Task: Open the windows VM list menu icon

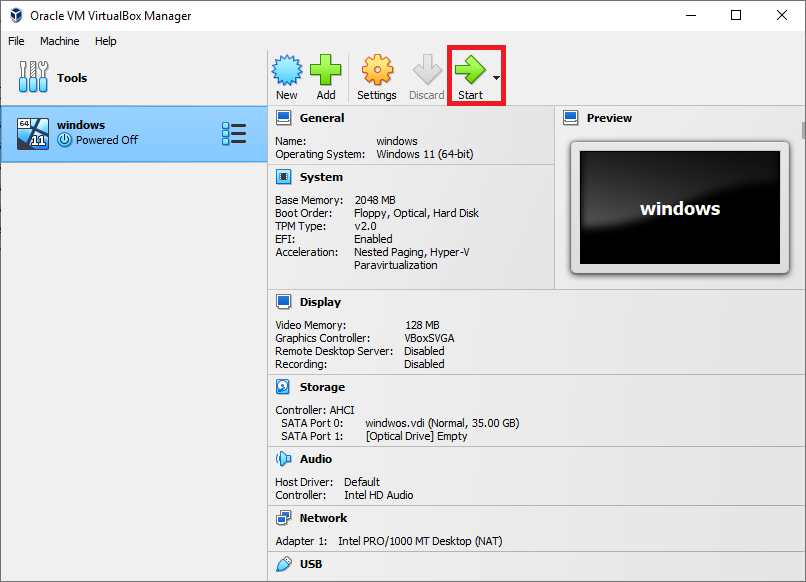Action: [x=234, y=134]
